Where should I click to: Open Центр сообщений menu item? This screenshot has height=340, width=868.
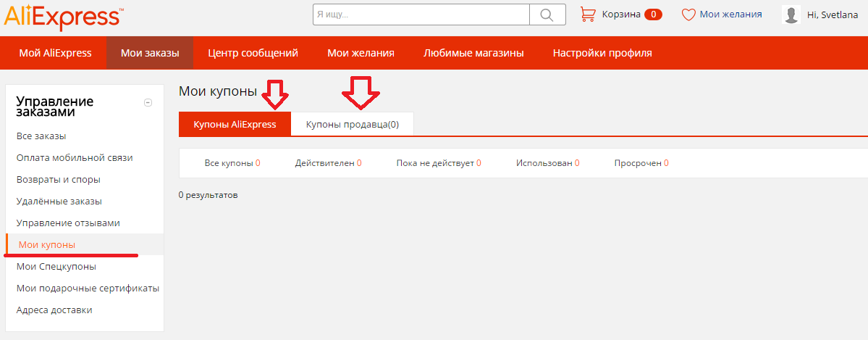click(253, 53)
